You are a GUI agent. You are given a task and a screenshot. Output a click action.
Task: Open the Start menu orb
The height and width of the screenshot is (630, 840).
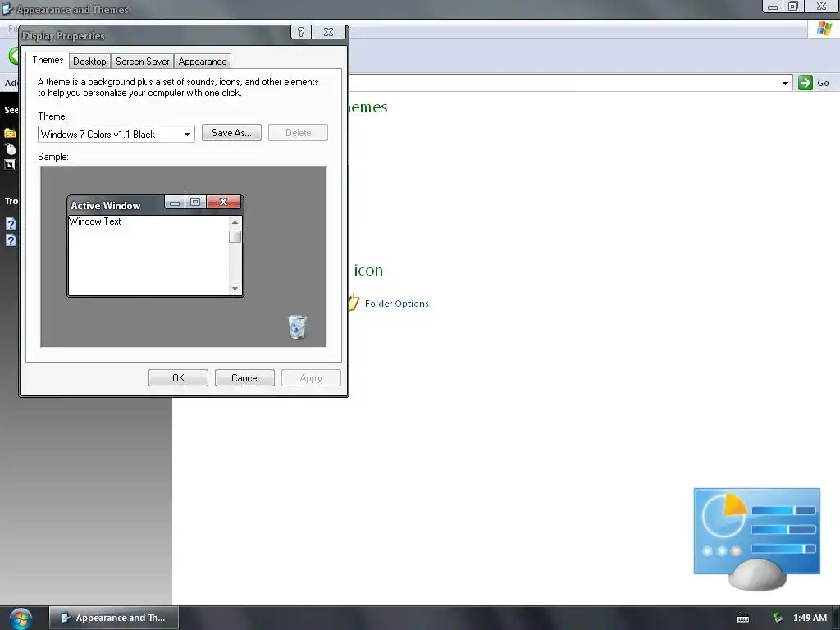pos(21,619)
